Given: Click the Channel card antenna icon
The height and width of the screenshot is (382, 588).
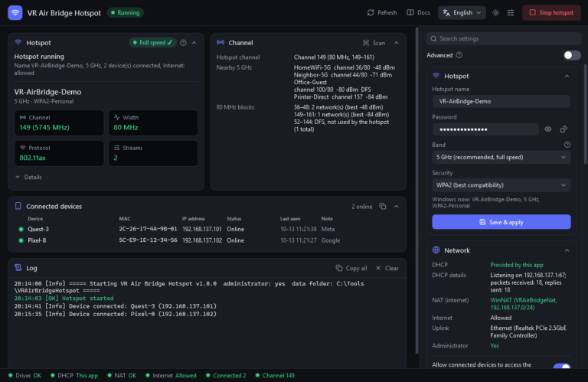Looking at the screenshot, I should click(x=220, y=42).
